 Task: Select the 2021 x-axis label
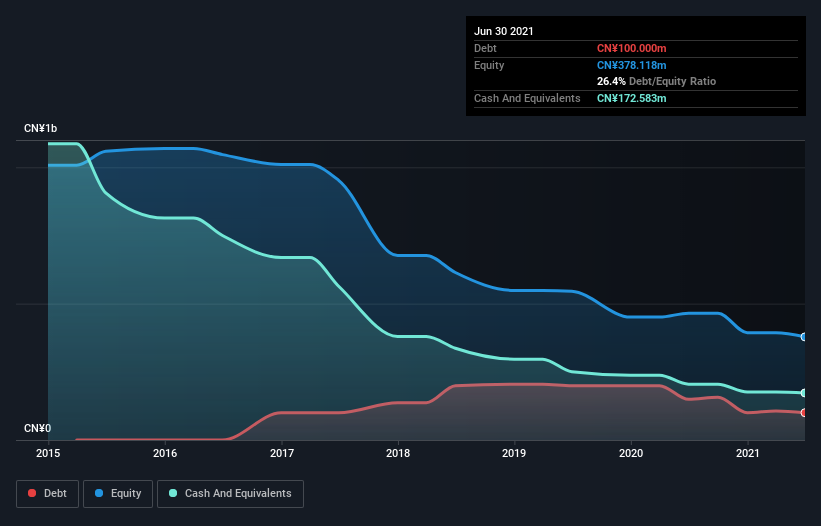pos(748,453)
